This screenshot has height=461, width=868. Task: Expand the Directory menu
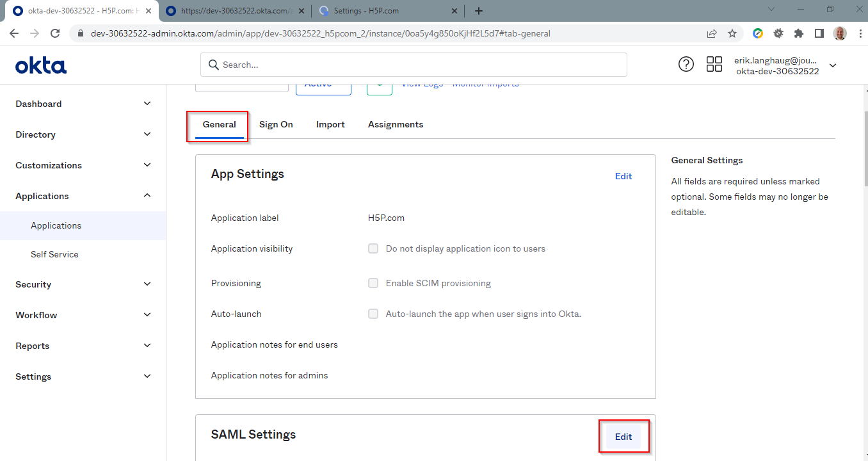83,134
